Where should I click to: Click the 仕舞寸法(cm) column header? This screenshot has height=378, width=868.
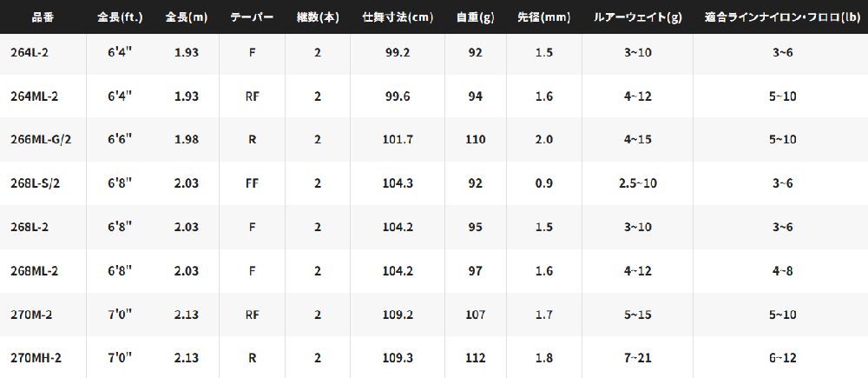click(397, 17)
